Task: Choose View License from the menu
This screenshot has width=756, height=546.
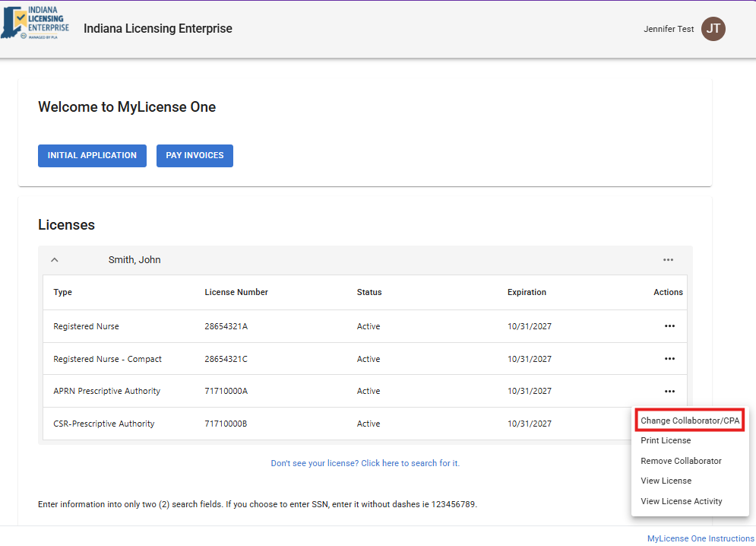Action: pos(666,481)
